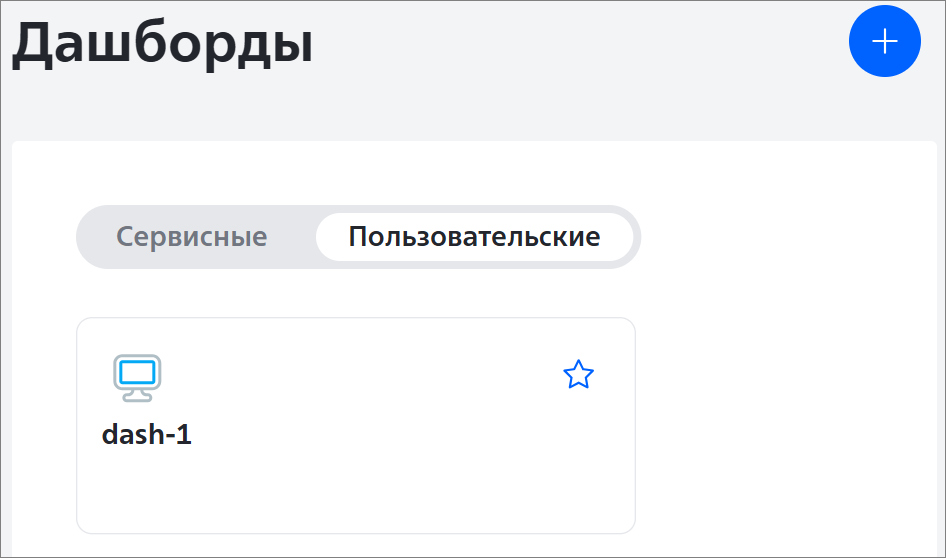Open the dash-1 dashboard by its title
This screenshot has width=946, height=558.
point(147,434)
